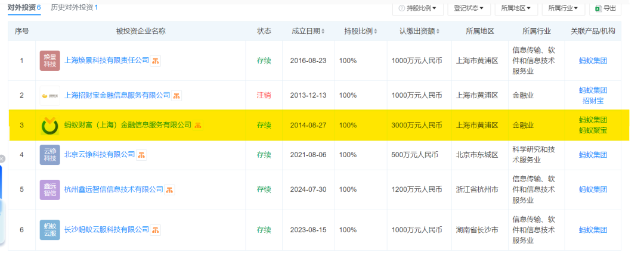Click the green circular 蚂蚁财富 logo
This screenshot has height=256, width=644.
tap(49, 126)
